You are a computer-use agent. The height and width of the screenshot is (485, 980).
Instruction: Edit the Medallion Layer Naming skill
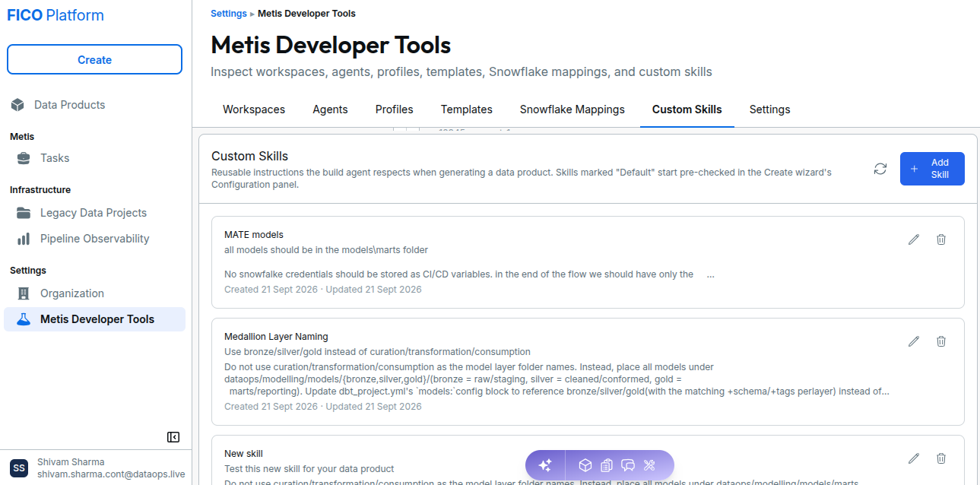tap(914, 341)
